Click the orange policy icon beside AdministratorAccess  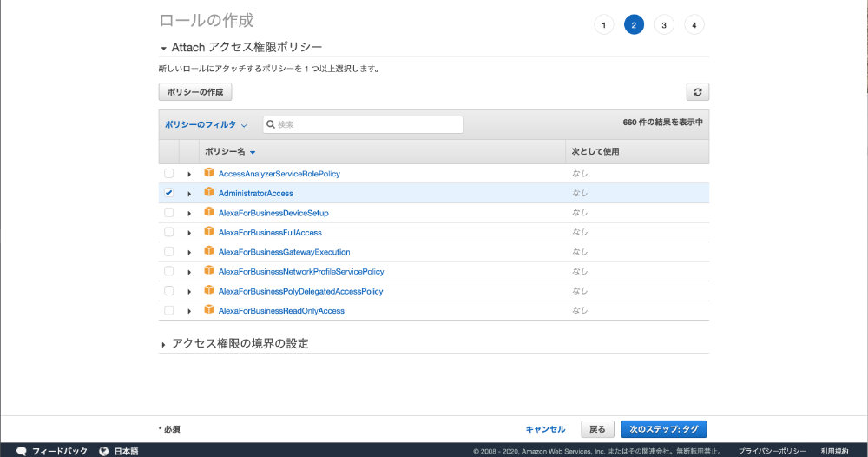click(x=208, y=192)
